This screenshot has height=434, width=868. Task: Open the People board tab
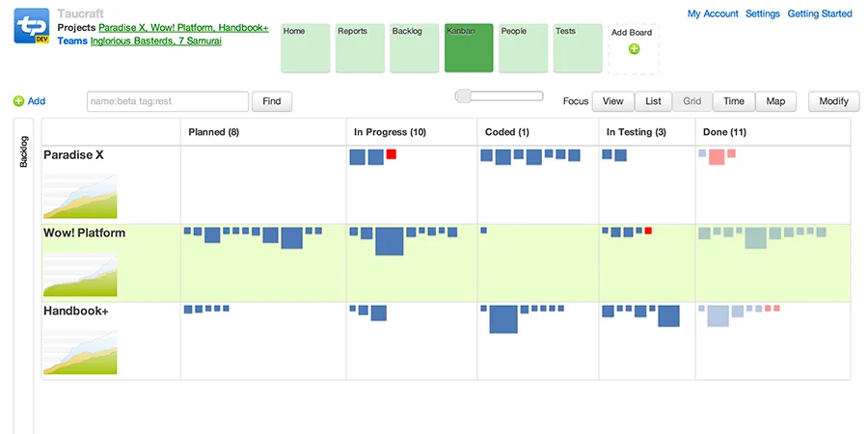coord(523,48)
